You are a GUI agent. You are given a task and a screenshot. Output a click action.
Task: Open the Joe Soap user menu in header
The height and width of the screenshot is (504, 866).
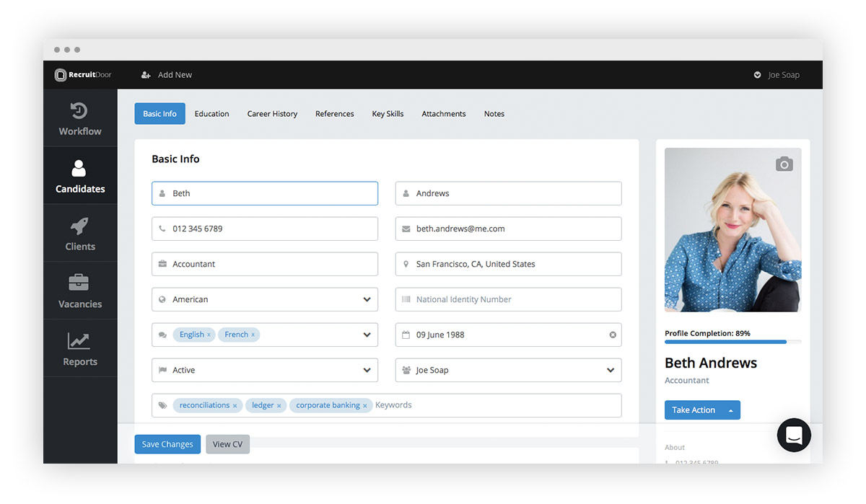click(x=777, y=75)
